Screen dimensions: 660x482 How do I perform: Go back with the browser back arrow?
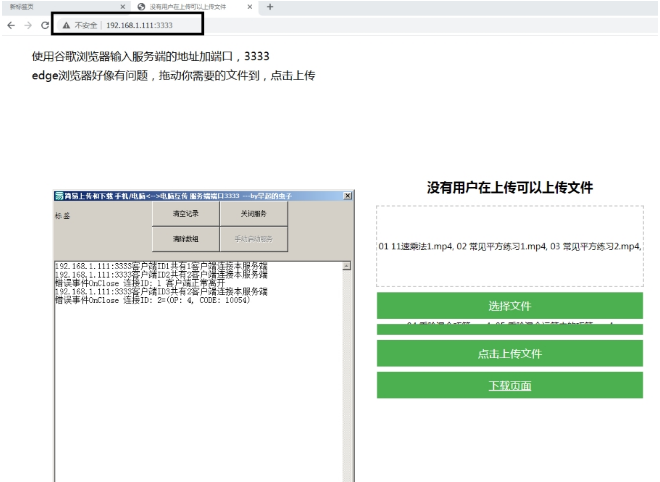point(11,25)
